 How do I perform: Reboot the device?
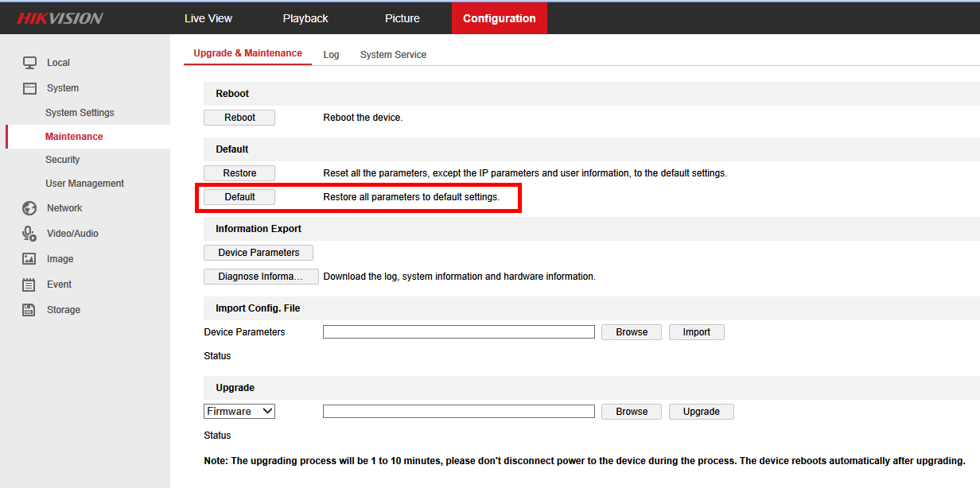(239, 117)
